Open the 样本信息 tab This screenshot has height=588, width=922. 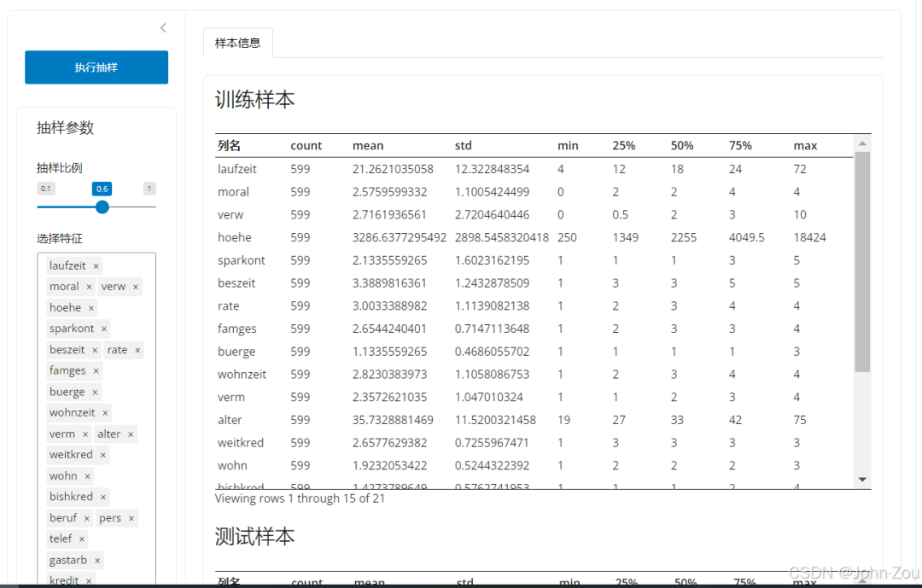point(237,43)
